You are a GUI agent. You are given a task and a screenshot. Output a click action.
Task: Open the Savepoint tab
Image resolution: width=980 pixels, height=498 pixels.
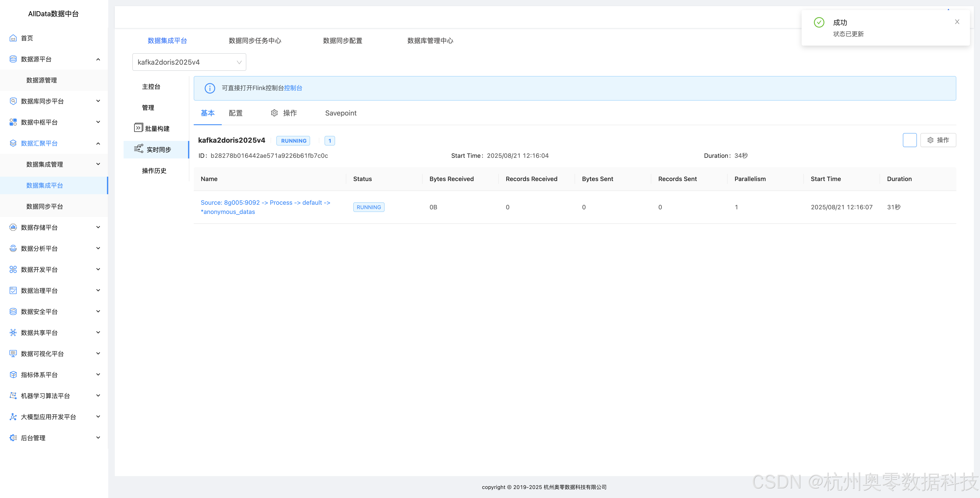pos(341,113)
